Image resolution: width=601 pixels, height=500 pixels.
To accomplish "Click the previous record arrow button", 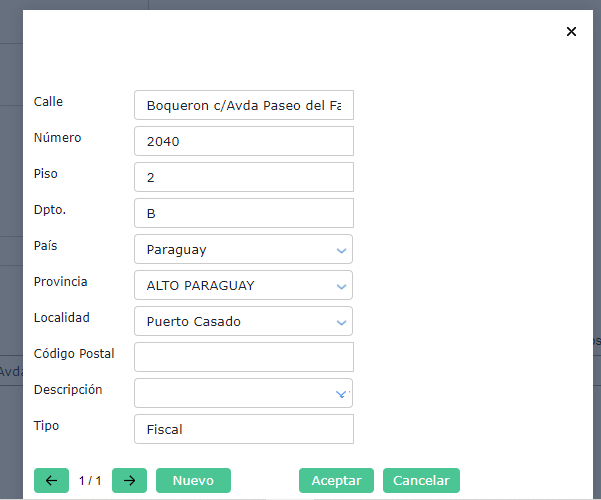I will [51, 481].
